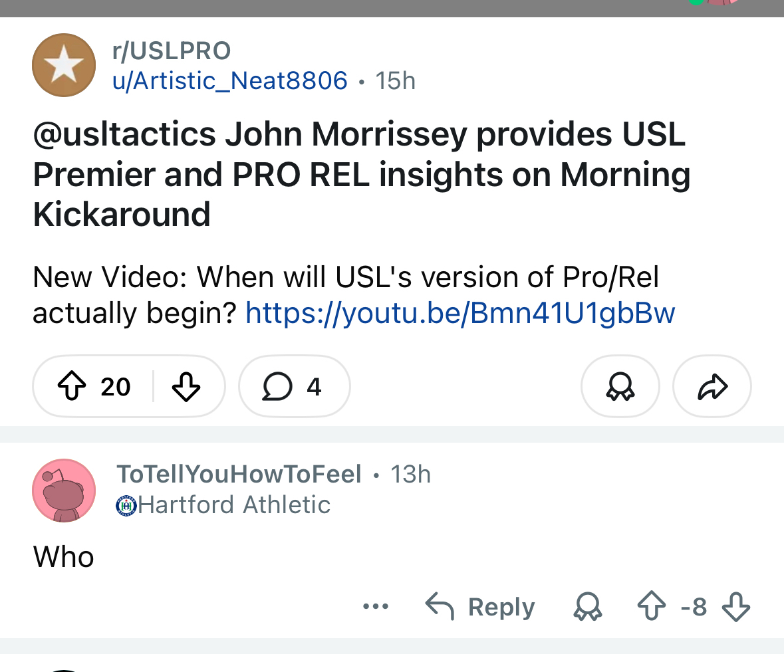This screenshot has width=784, height=672.
Task: View u/Artistic_Neat8806's profile
Action: (x=230, y=81)
